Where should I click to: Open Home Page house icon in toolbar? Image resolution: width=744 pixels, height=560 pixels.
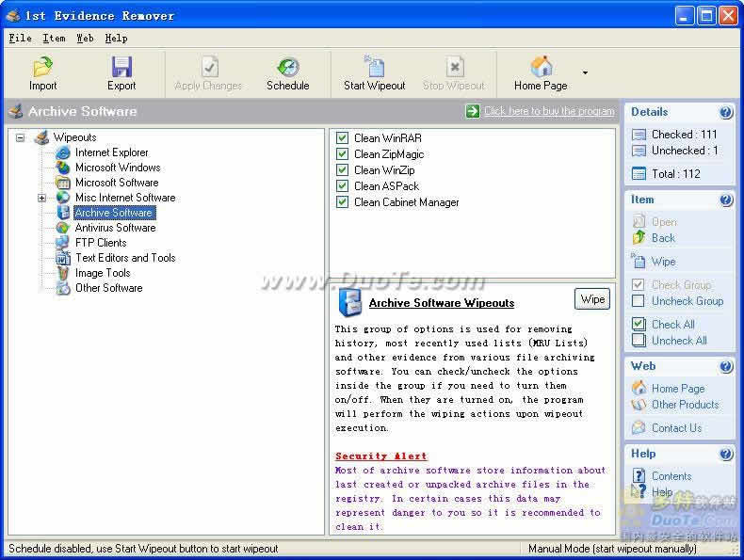(x=541, y=67)
